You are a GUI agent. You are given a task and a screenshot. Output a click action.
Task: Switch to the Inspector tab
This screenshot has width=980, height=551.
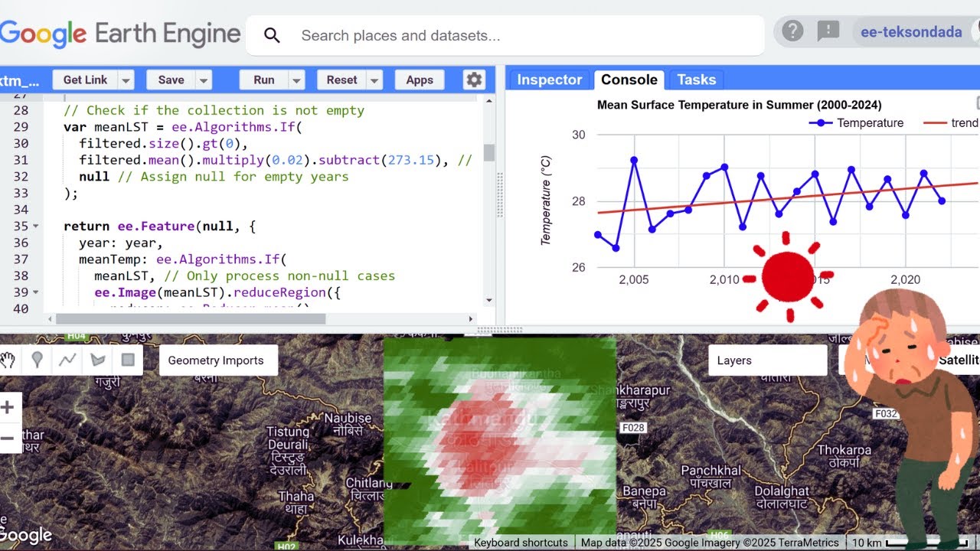click(549, 80)
